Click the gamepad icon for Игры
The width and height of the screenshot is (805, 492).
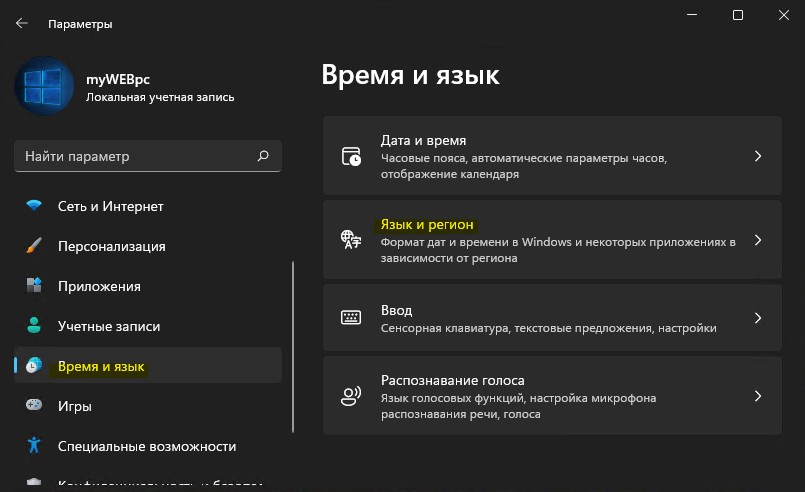[x=34, y=405]
